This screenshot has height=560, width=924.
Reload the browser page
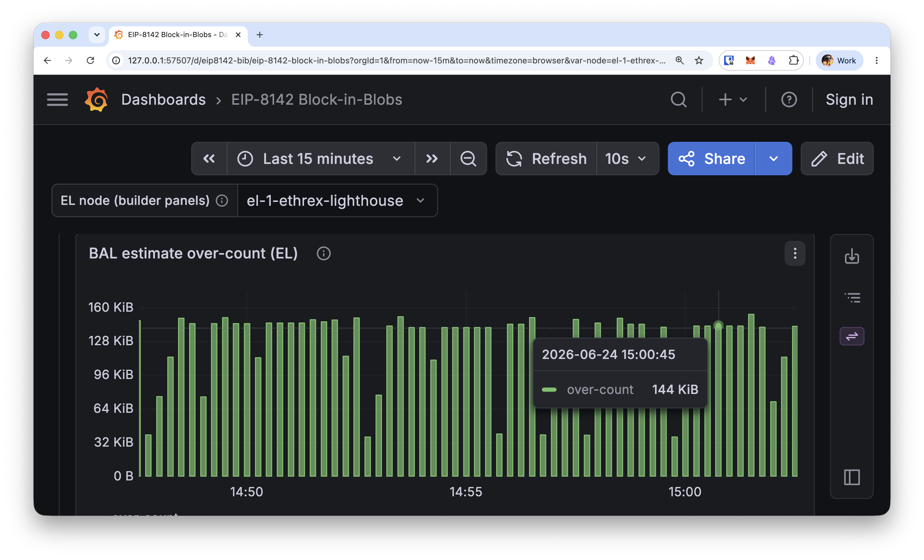(x=90, y=60)
